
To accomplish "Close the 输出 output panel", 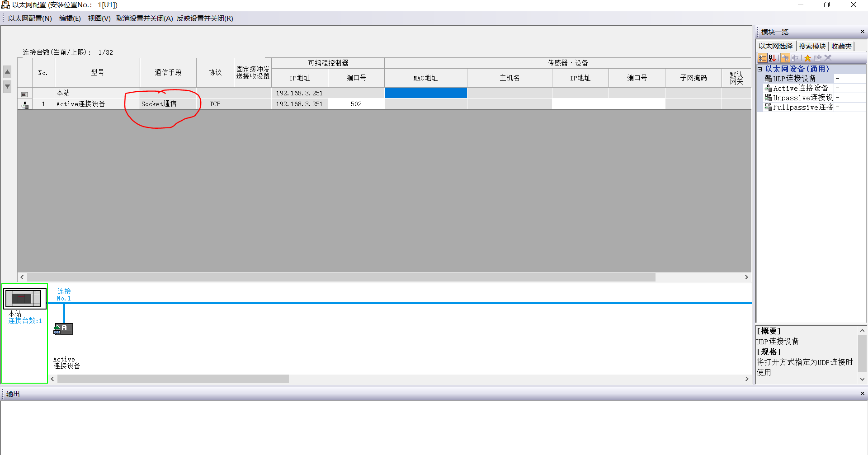I will tap(862, 394).
